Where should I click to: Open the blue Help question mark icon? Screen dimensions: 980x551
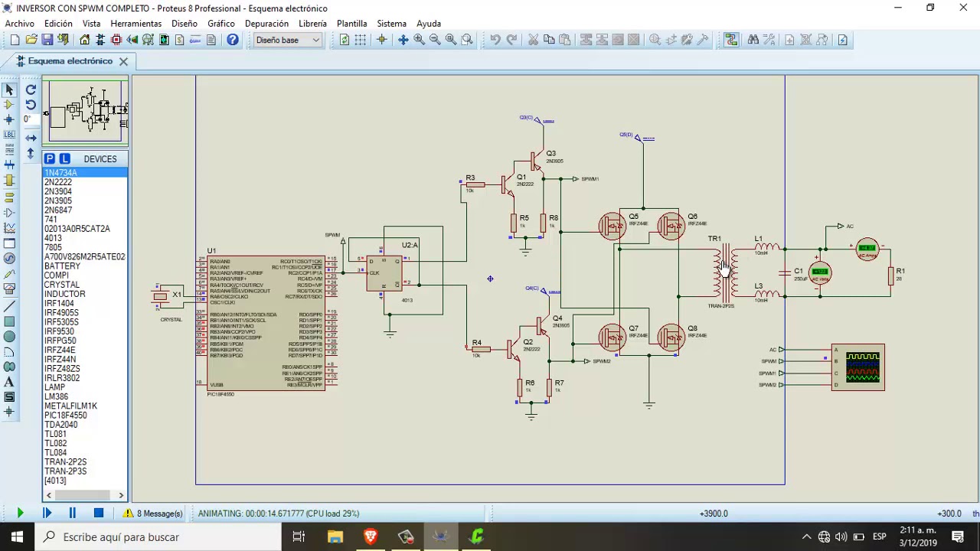point(232,40)
